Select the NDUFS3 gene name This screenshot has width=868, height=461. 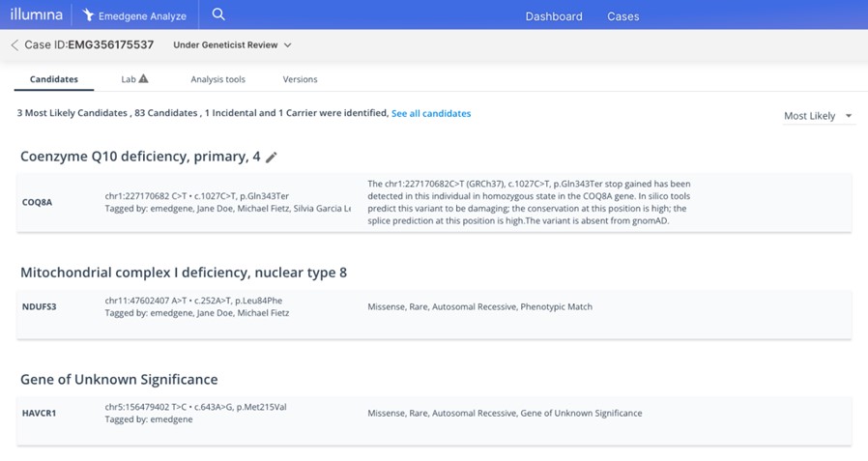(x=40, y=307)
